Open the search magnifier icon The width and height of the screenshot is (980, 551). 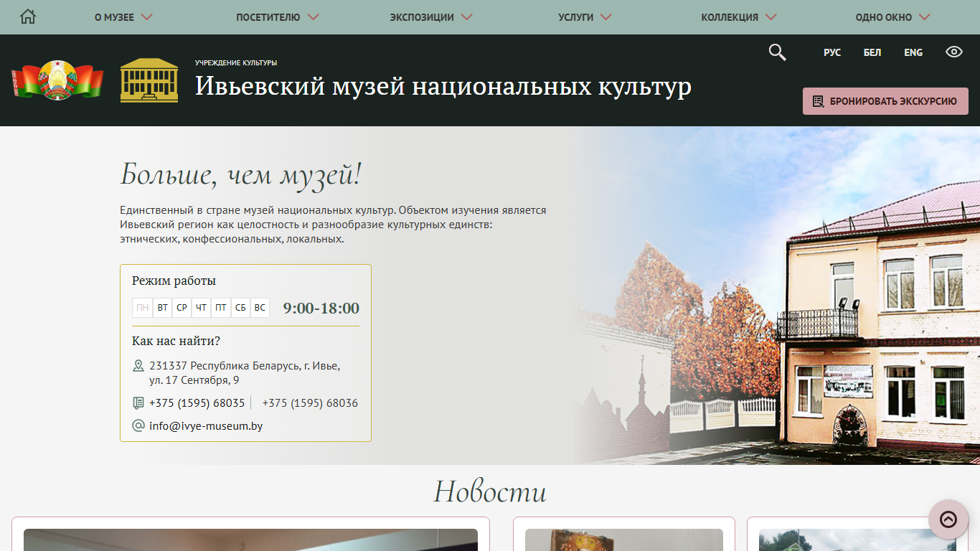point(777,52)
